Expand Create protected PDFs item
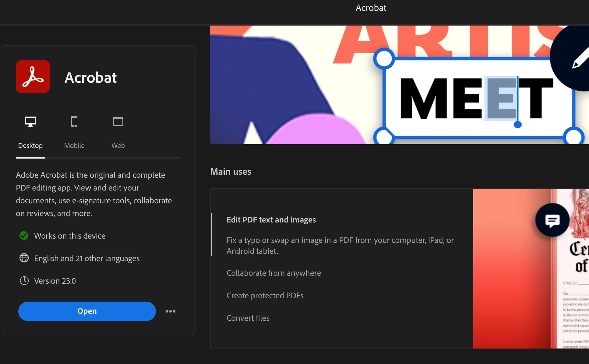 click(x=265, y=296)
